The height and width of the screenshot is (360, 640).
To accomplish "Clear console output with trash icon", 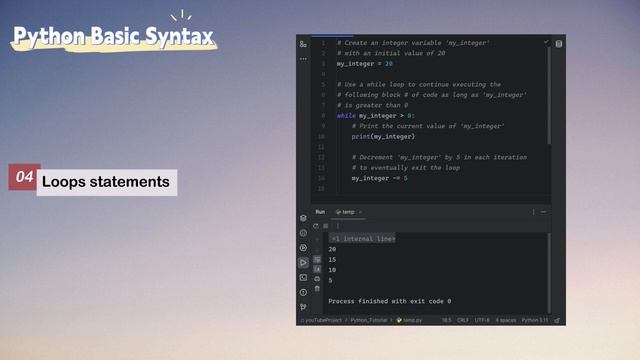I will 317,289.
